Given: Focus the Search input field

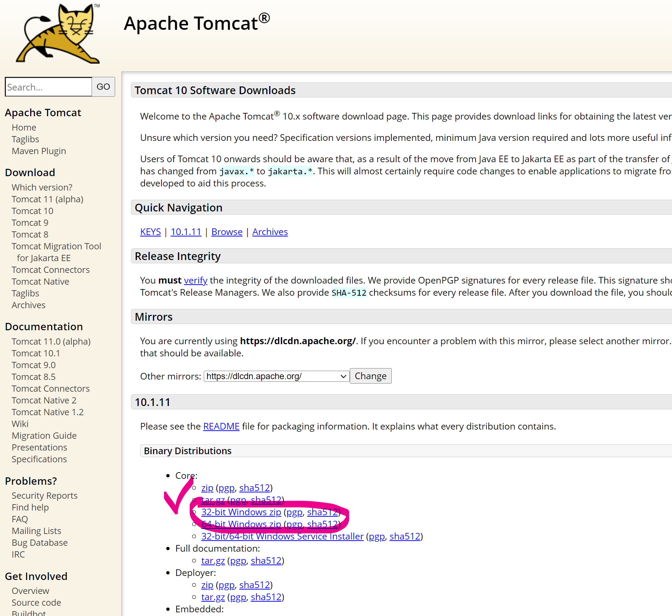Looking at the screenshot, I should pos(49,87).
